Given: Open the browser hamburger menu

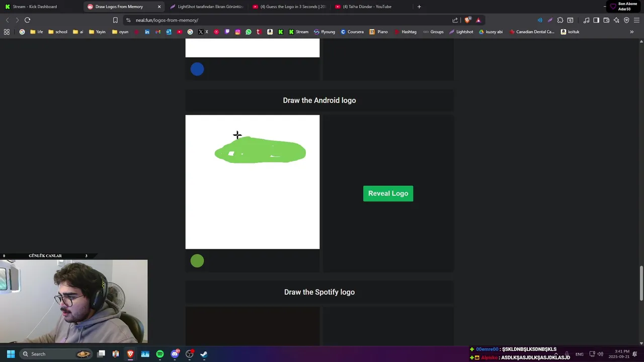Looking at the screenshot, I should [636, 20].
